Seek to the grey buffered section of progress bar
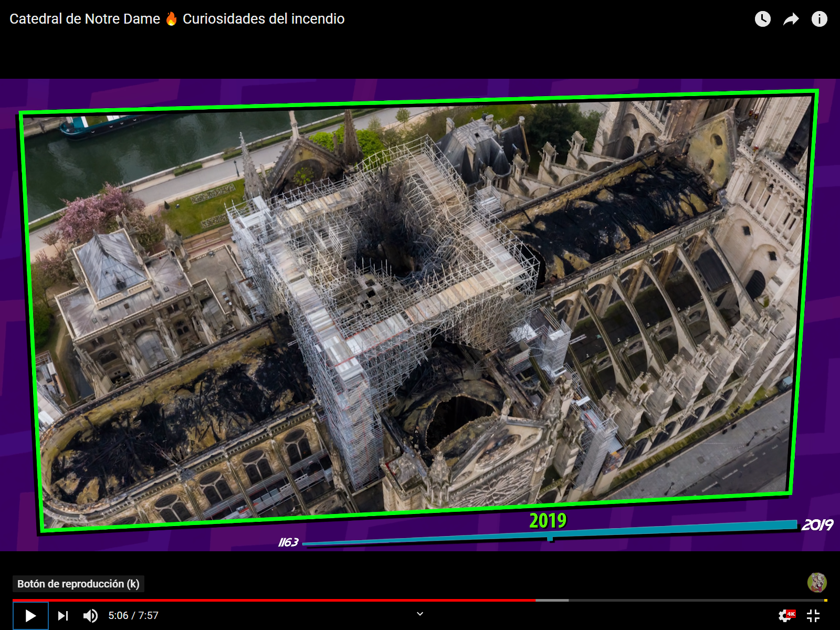The width and height of the screenshot is (840, 630). 552,600
